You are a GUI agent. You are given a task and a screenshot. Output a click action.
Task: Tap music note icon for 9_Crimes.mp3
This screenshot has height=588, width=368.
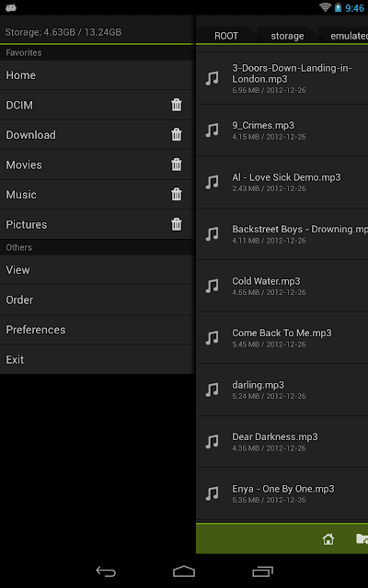212,130
